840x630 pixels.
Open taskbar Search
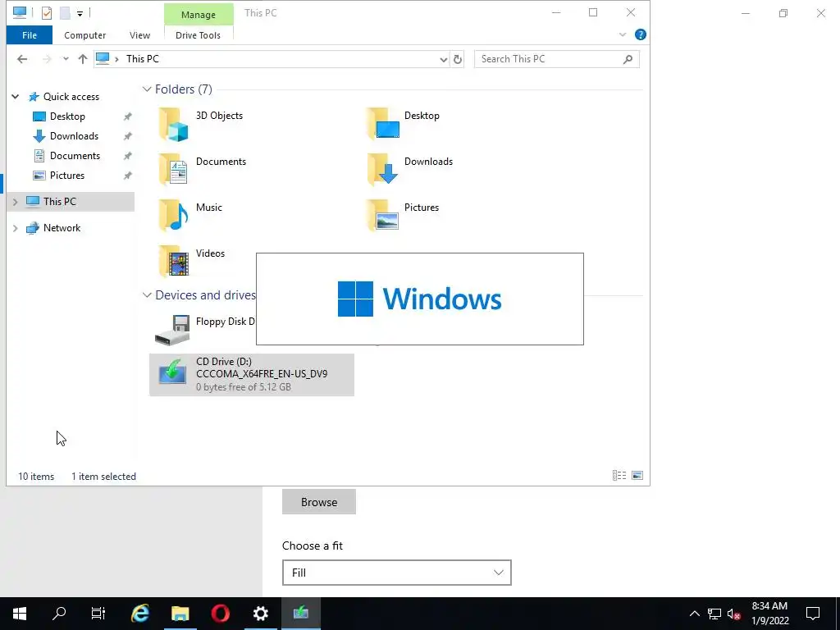(59, 614)
